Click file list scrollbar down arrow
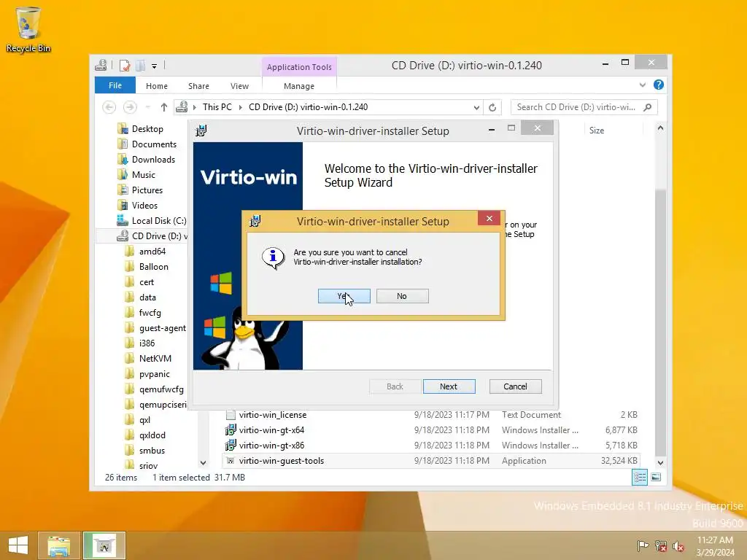This screenshot has height=560, width=747. [x=660, y=462]
